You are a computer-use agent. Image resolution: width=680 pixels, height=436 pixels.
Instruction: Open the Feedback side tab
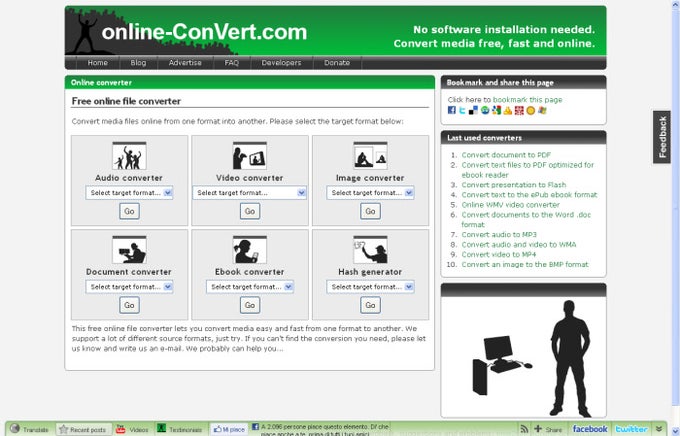coord(662,137)
